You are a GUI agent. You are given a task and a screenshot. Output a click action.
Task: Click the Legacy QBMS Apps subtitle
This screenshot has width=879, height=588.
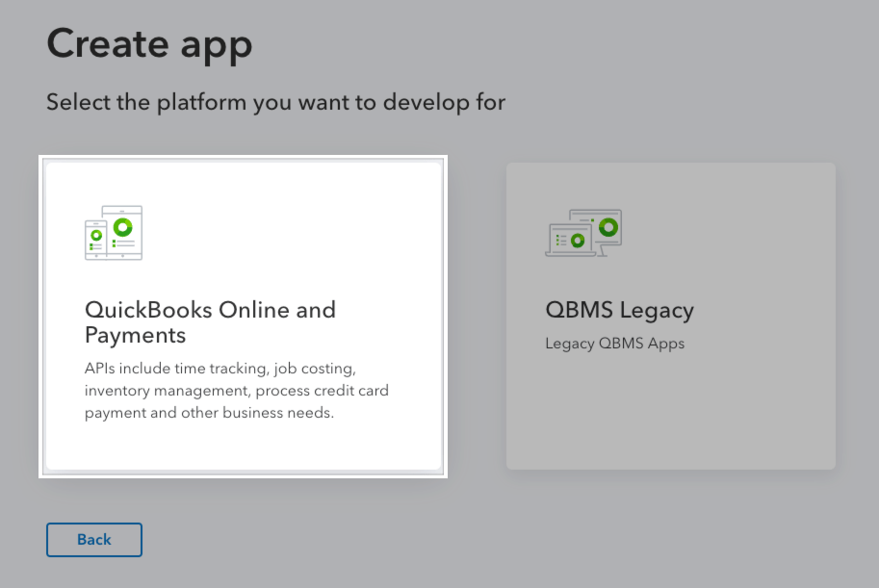614,343
